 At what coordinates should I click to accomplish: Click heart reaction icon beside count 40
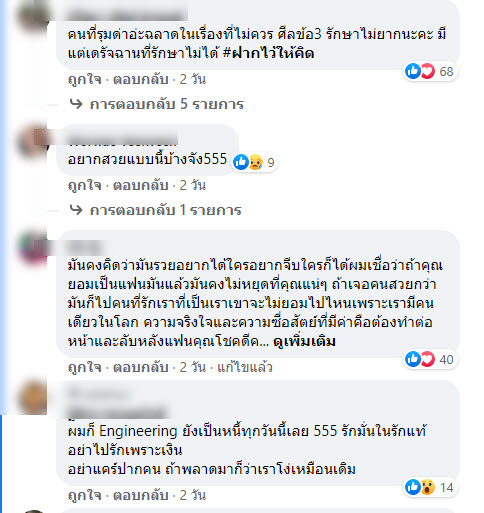[x=427, y=359]
